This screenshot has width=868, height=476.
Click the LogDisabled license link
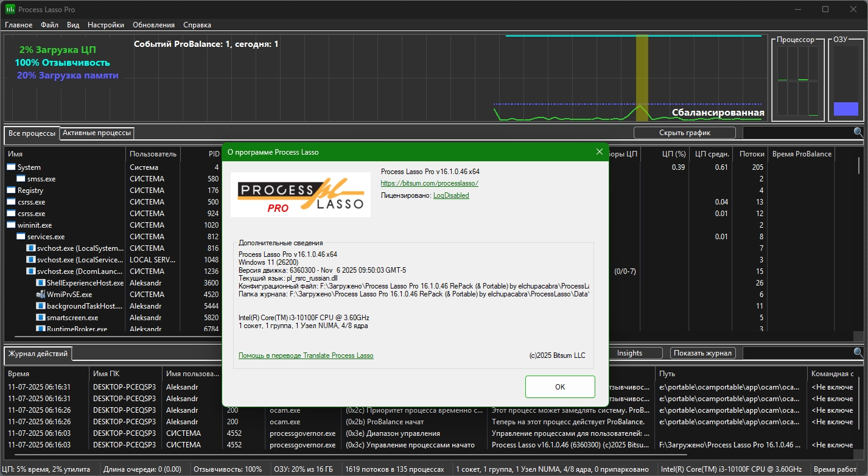pyautogui.click(x=451, y=195)
